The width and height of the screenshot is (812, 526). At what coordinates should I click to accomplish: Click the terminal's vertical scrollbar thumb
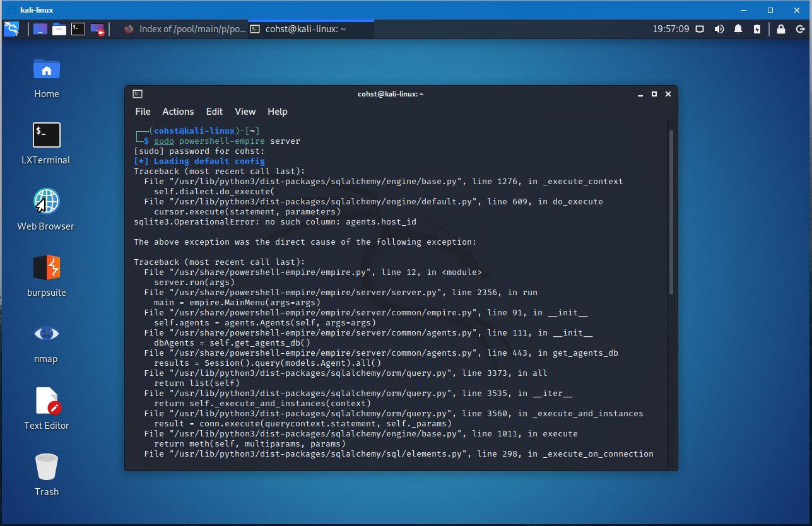point(671,212)
